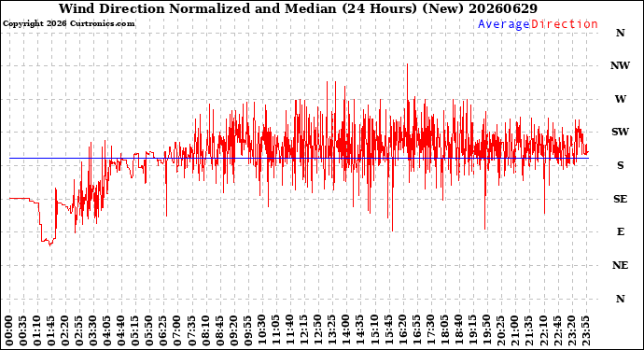The height and width of the screenshot is (350, 644).
Task: Click the 03:30 time axis label
Action: point(92,330)
